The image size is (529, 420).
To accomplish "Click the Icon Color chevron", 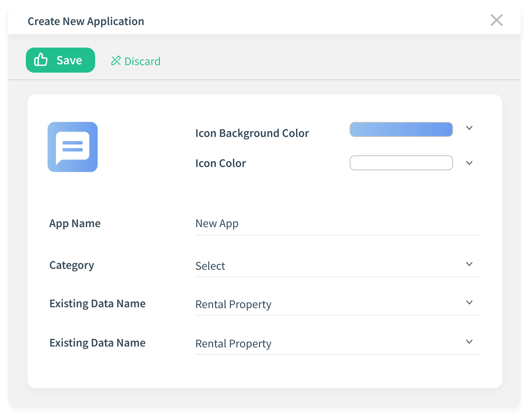I will [x=469, y=163].
